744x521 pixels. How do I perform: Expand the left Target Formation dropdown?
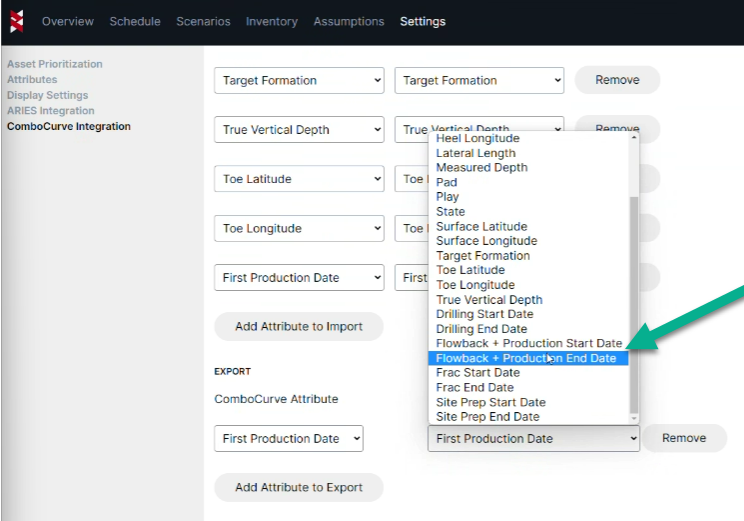[299, 81]
